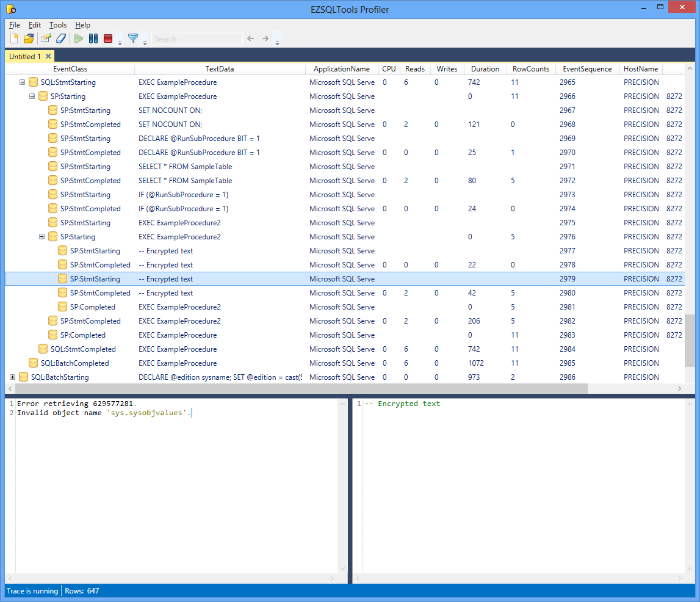The height and width of the screenshot is (602, 700).
Task: Go to previous search result arrow
Action: pyautogui.click(x=251, y=39)
